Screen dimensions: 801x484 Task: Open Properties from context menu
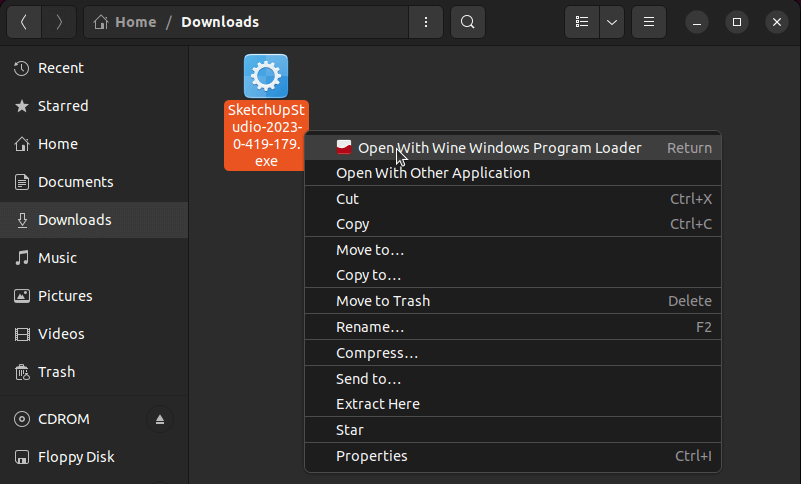[x=513, y=456]
